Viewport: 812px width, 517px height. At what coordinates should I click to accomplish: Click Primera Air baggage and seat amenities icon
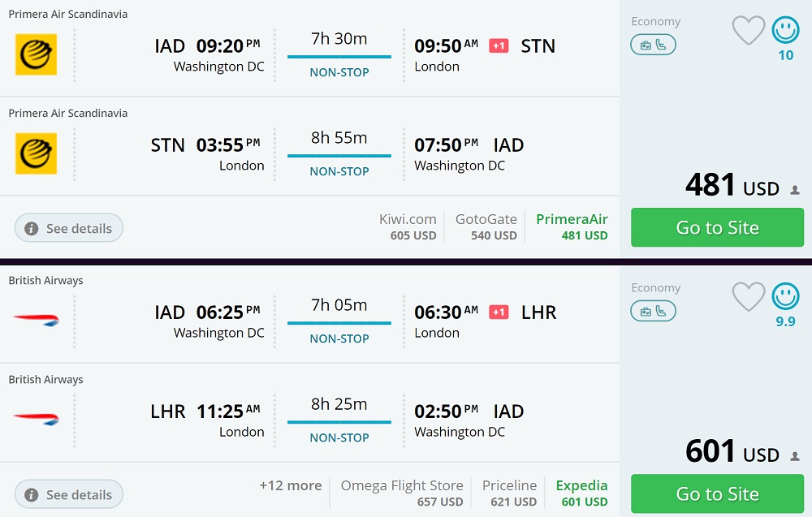(x=653, y=45)
